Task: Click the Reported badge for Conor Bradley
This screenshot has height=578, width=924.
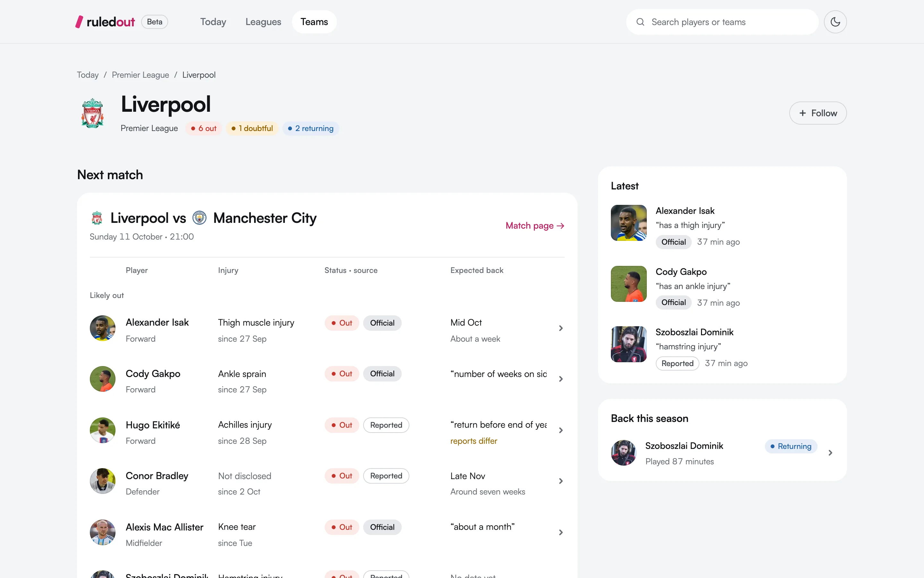Action: click(x=386, y=476)
